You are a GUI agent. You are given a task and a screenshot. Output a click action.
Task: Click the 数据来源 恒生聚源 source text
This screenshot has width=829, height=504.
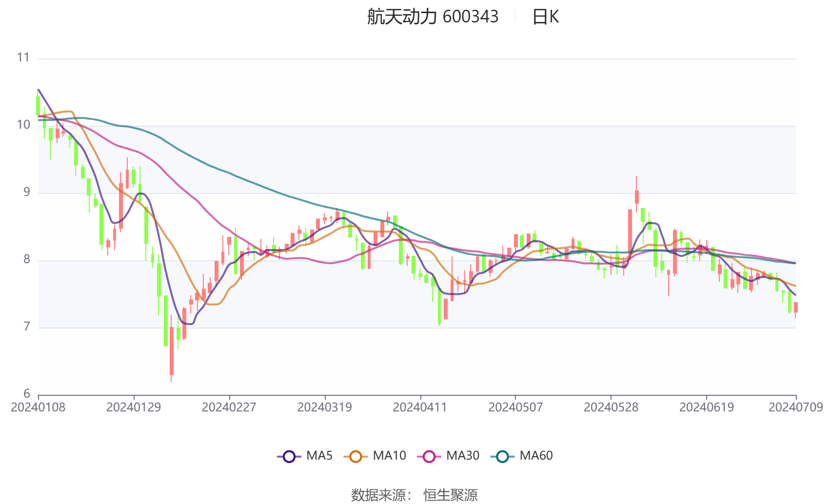tap(414, 495)
